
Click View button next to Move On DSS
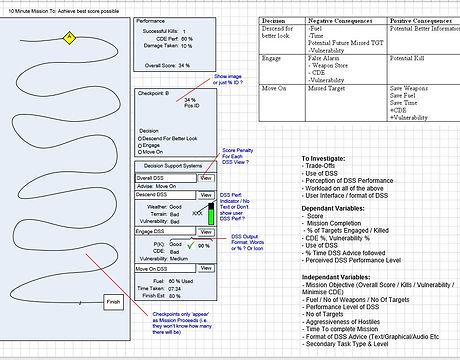206,268
